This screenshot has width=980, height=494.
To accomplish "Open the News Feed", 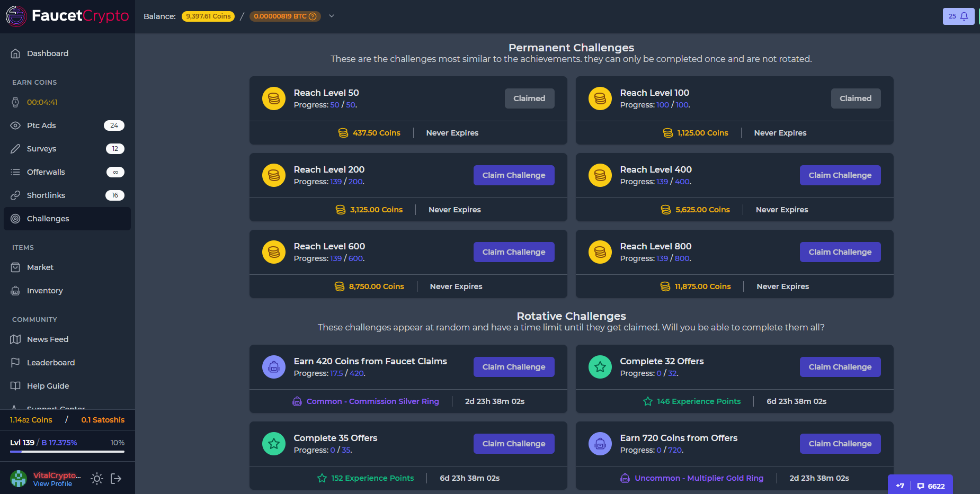I will point(67,339).
